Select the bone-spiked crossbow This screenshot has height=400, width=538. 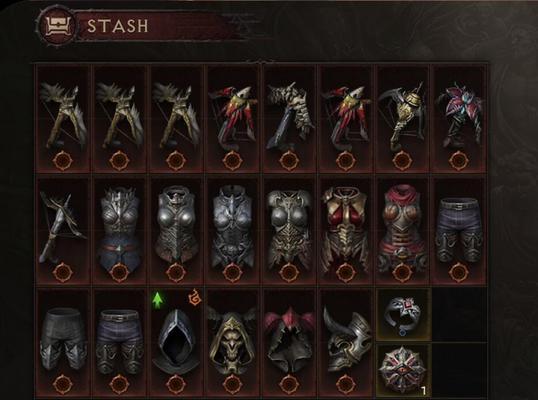(290, 119)
